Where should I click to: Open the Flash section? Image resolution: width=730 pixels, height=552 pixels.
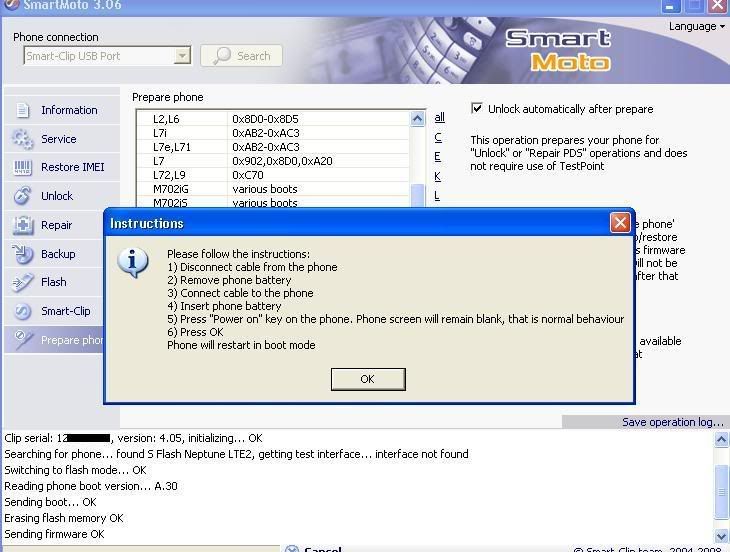[x=54, y=283]
